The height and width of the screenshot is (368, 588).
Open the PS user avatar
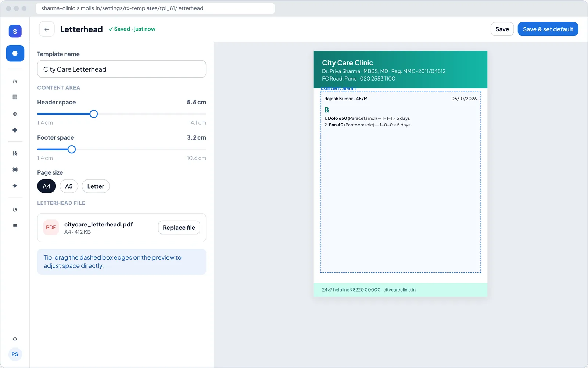(x=15, y=354)
